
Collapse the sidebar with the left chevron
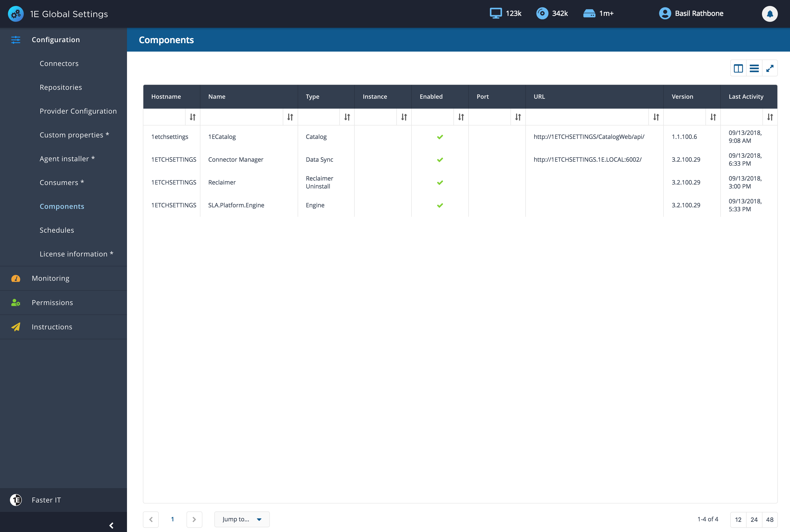[x=111, y=525]
